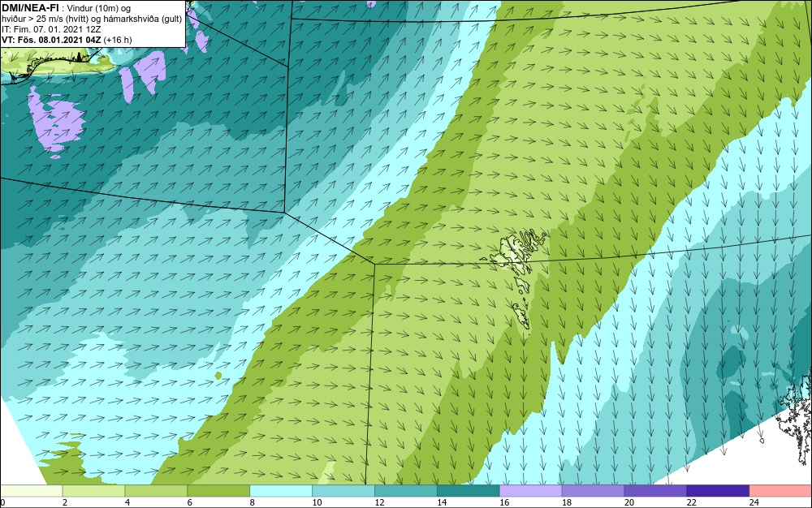Click legend scale label "10"

[x=317, y=502]
